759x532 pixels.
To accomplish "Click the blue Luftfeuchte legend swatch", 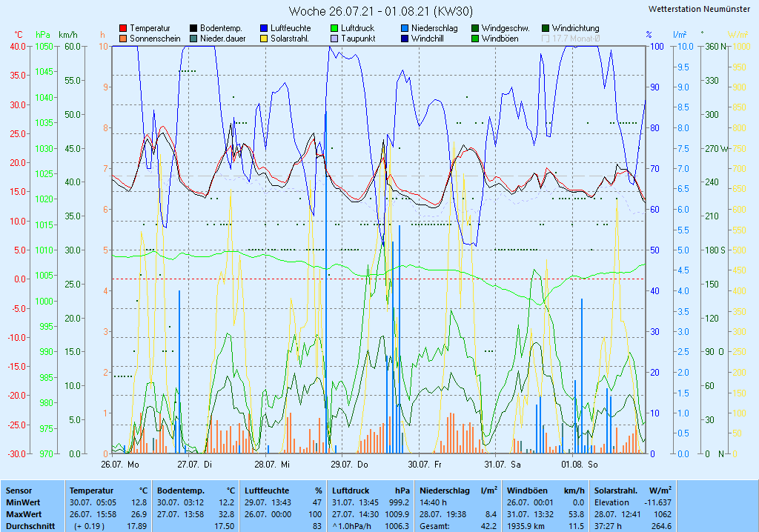I will [x=264, y=29].
